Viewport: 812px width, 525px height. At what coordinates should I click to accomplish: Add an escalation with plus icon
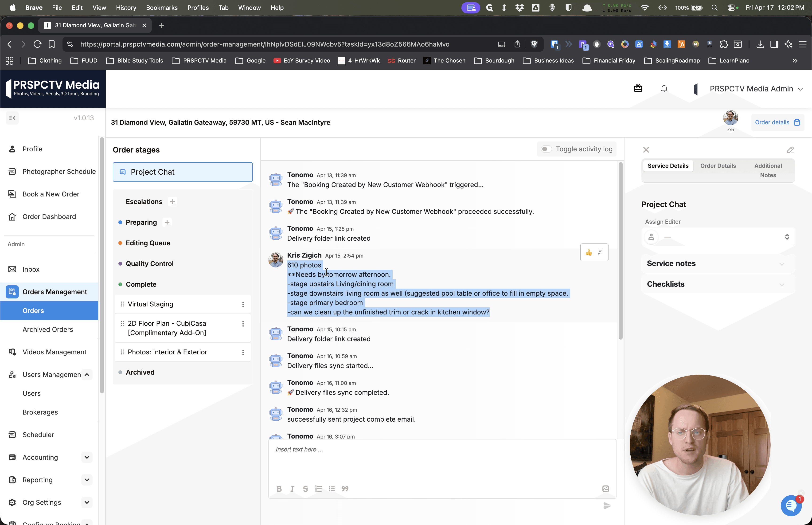[x=172, y=201]
